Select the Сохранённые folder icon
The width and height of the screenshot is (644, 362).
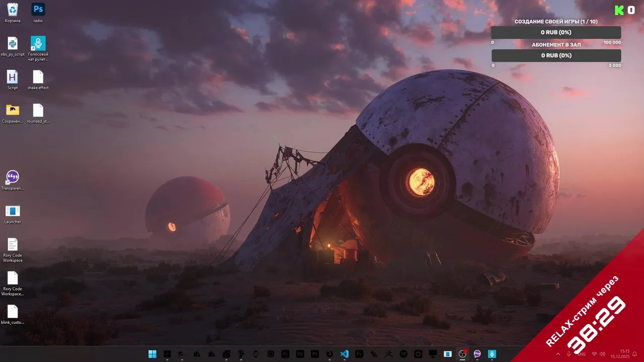[x=13, y=114]
